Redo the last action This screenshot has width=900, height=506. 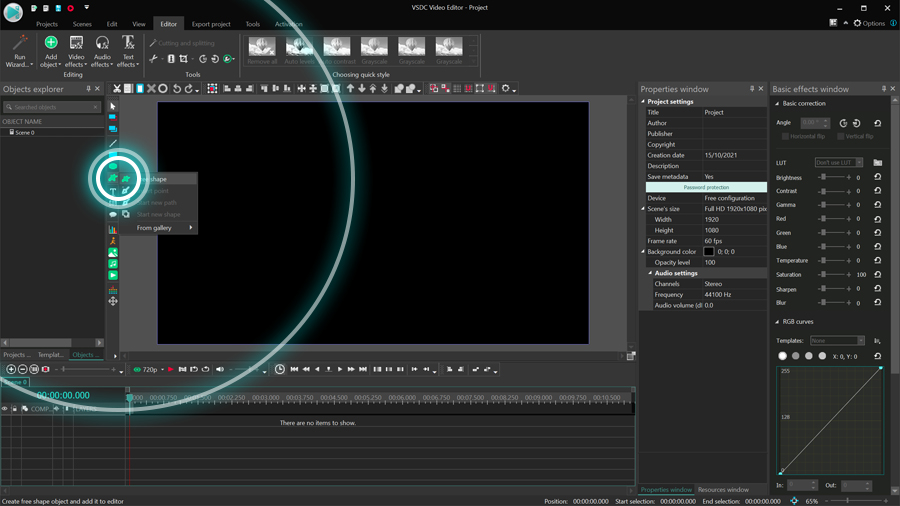click(x=188, y=88)
